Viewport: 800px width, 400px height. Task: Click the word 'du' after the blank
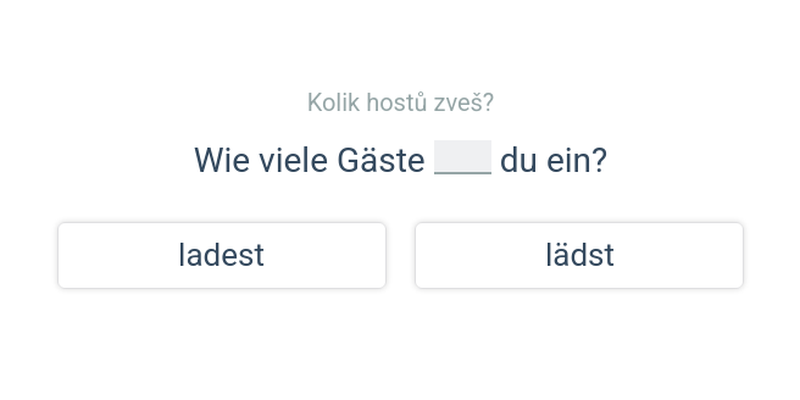[519, 160]
